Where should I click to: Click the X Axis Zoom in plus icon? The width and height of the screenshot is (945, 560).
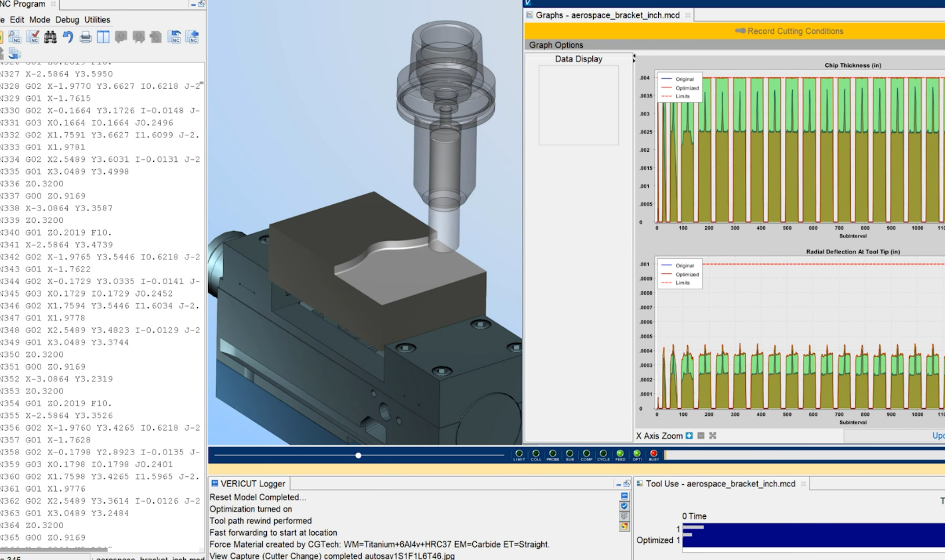pos(689,436)
